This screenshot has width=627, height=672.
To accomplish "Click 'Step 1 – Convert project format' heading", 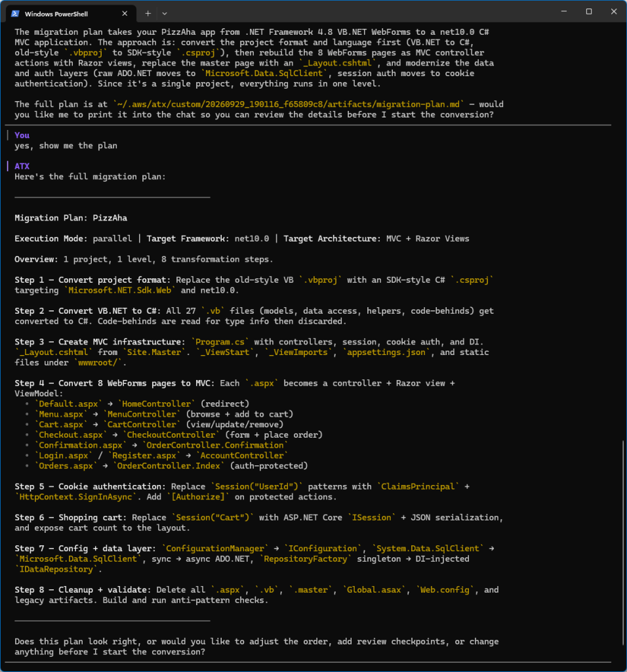I will click(x=92, y=280).
